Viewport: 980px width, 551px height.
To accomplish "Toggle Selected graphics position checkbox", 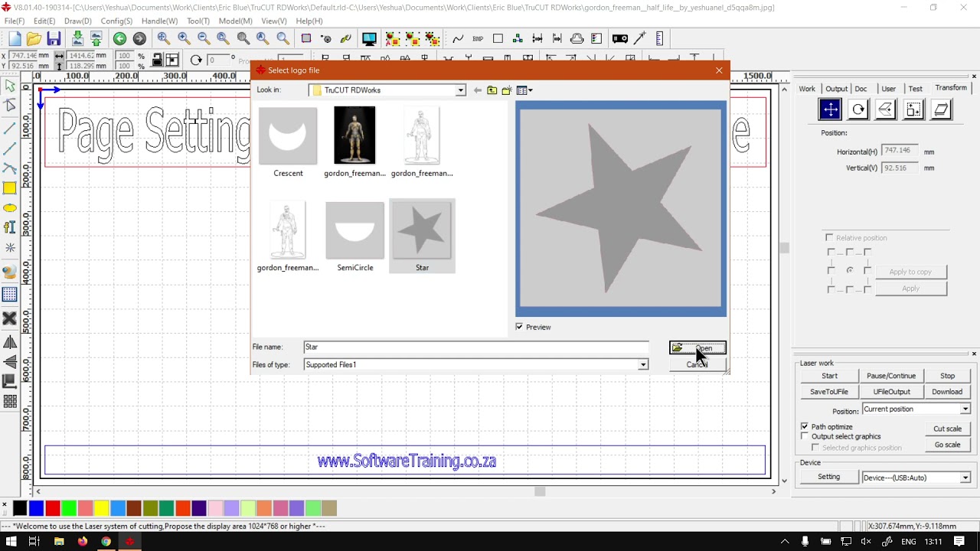I will pyautogui.click(x=815, y=448).
